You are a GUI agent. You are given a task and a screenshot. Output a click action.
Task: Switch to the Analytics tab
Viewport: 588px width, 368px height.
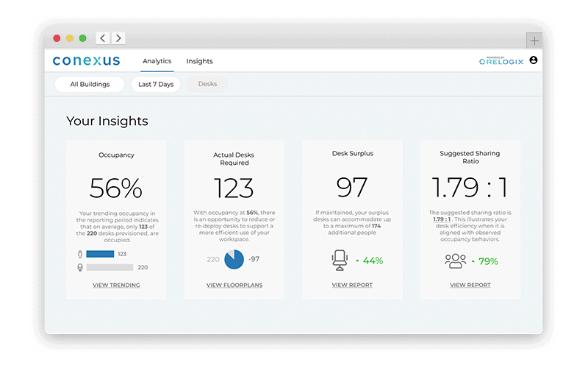pyautogui.click(x=157, y=61)
